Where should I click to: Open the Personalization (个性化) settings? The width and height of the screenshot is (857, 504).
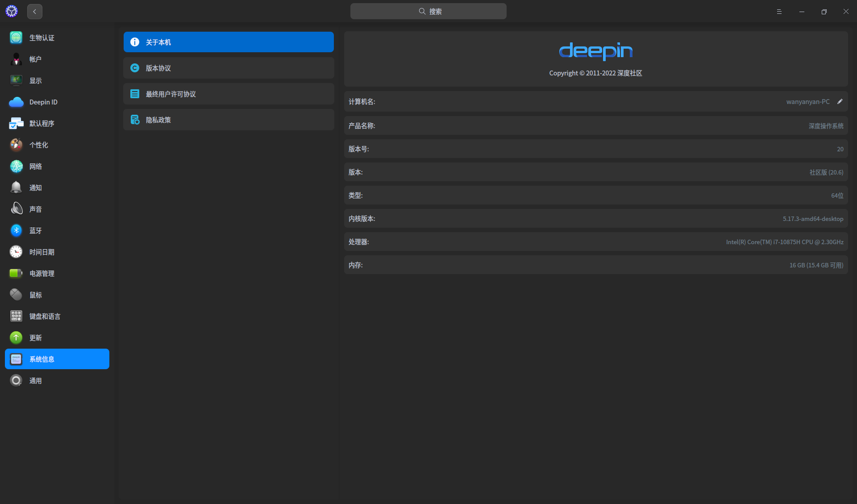[38, 145]
